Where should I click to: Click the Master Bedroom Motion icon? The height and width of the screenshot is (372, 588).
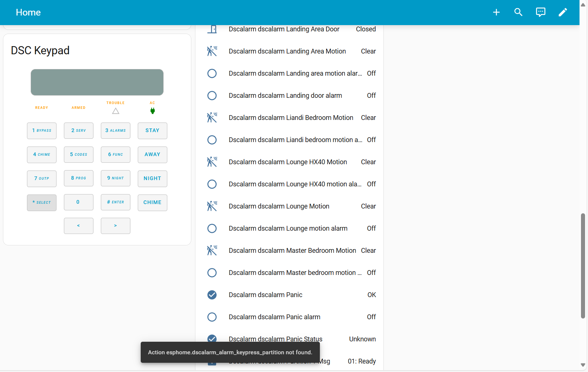pos(212,251)
